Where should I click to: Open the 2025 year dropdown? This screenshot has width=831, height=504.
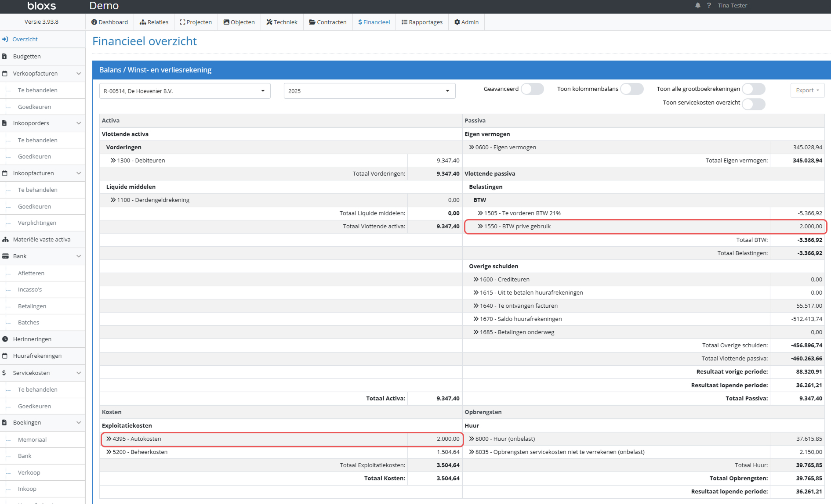click(369, 91)
